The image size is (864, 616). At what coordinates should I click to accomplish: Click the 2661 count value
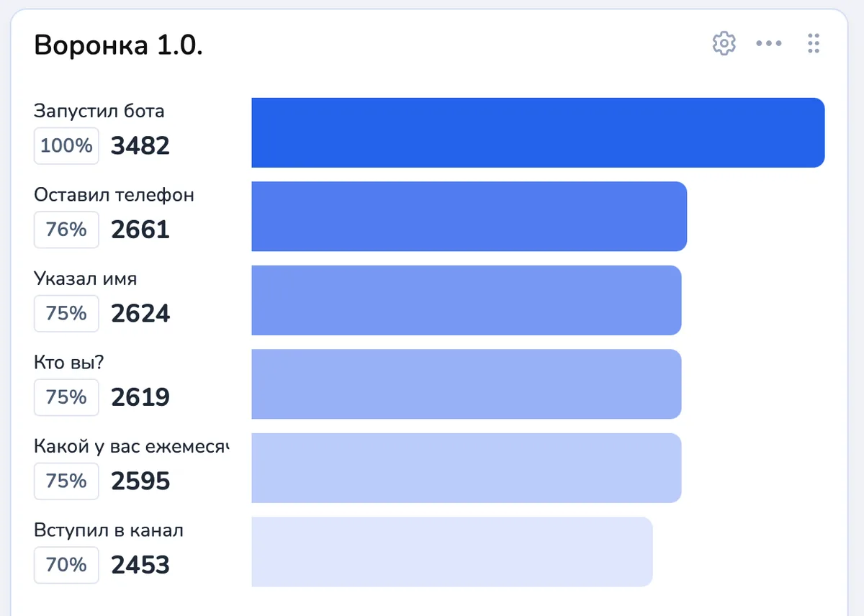coord(140,230)
